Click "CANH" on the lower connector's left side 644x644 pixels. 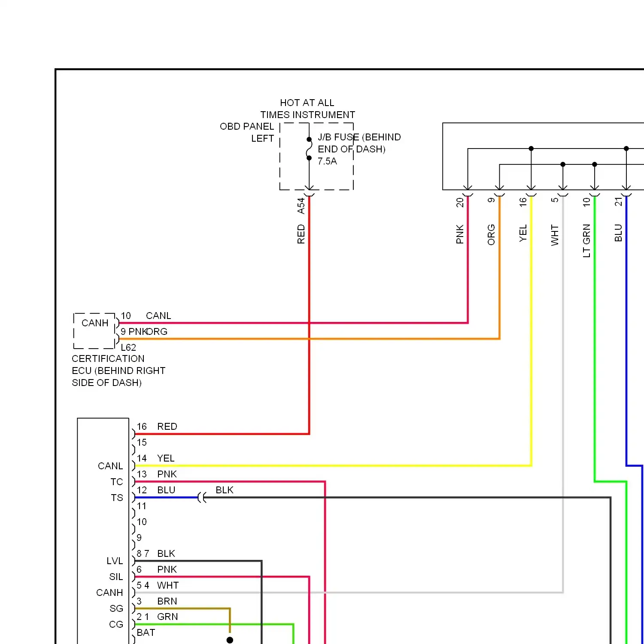click(109, 592)
